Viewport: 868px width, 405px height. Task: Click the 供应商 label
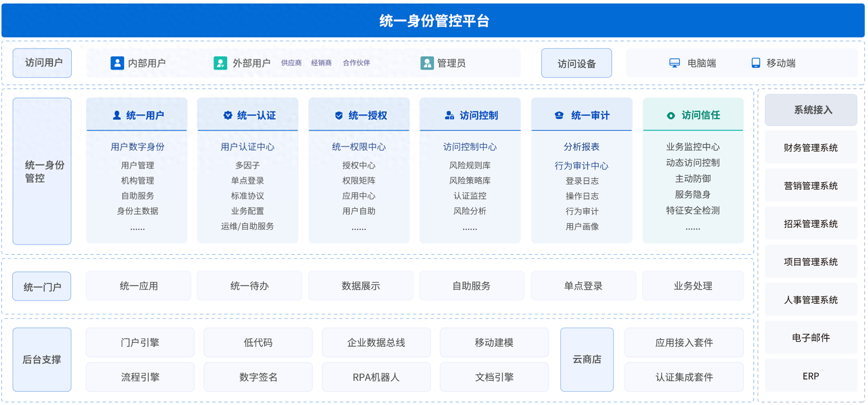pyautogui.click(x=292, y=63)
